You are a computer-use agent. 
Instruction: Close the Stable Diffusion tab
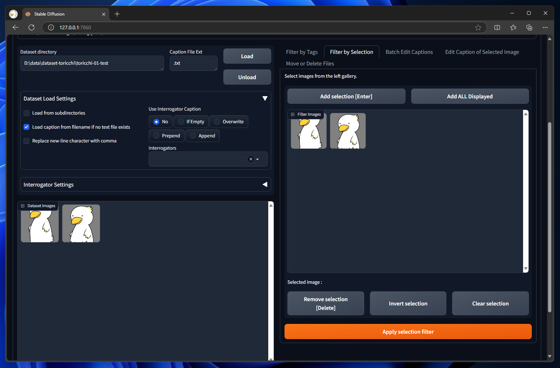(x=104, y=14)
